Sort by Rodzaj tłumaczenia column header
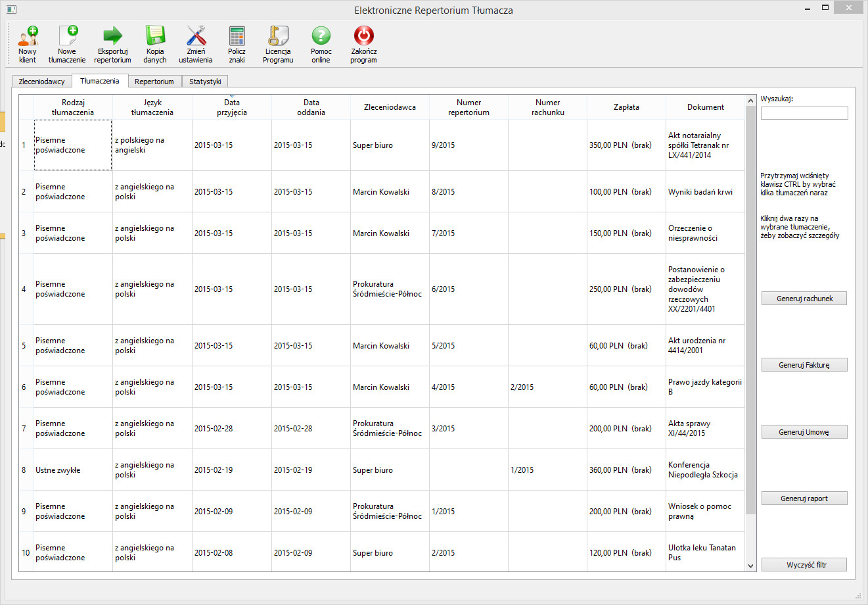 point(73,107)
